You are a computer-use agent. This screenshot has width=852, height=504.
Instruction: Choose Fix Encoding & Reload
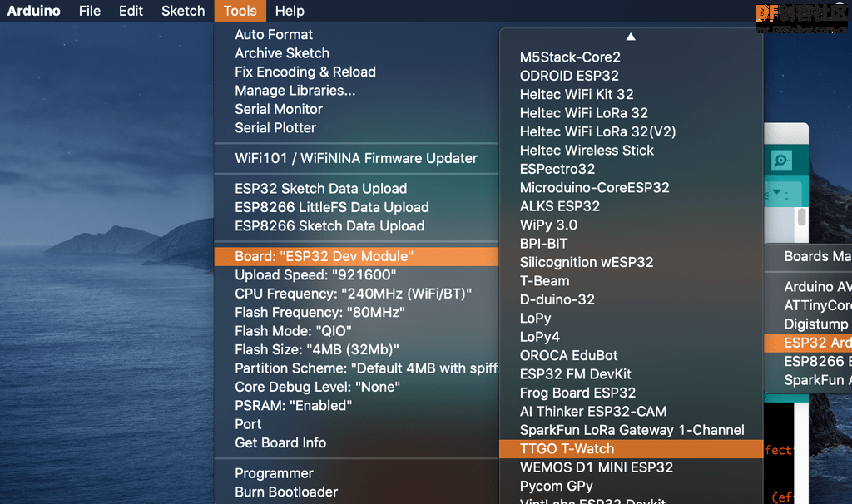(x=356, y=72)
